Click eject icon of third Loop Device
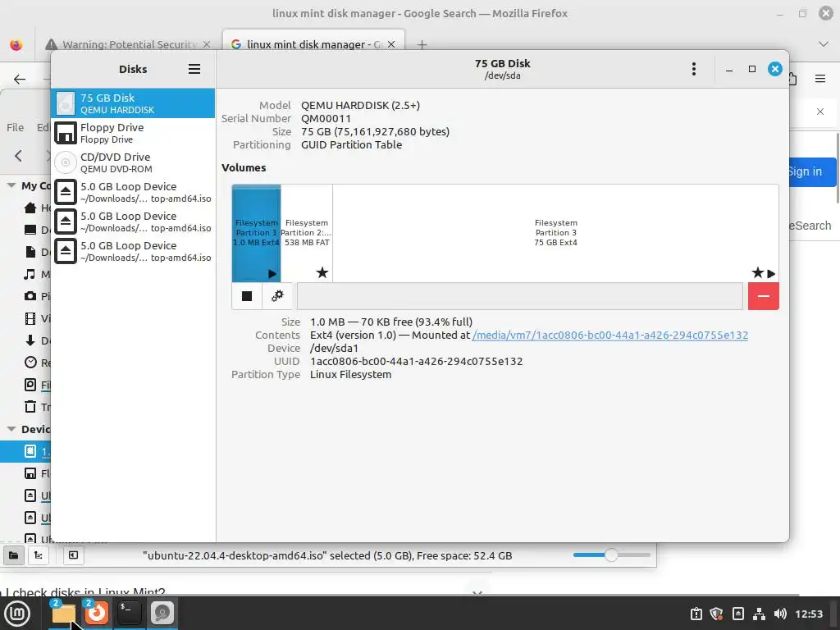The image size is (840, 630). tap(66, 251)
